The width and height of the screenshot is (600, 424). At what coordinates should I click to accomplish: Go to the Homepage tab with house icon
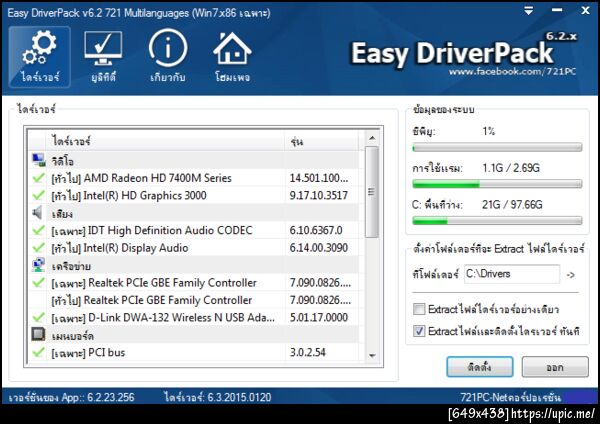(x=232, y=57)
